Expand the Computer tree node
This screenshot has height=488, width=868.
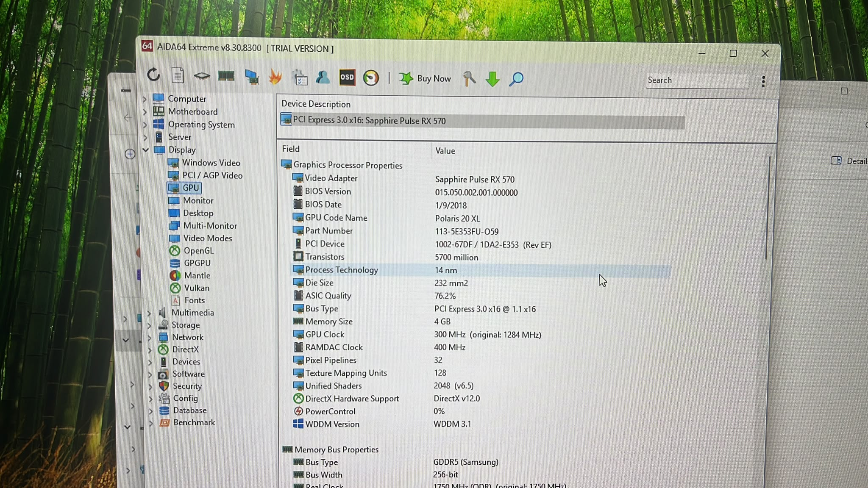[x=145, y=99]
